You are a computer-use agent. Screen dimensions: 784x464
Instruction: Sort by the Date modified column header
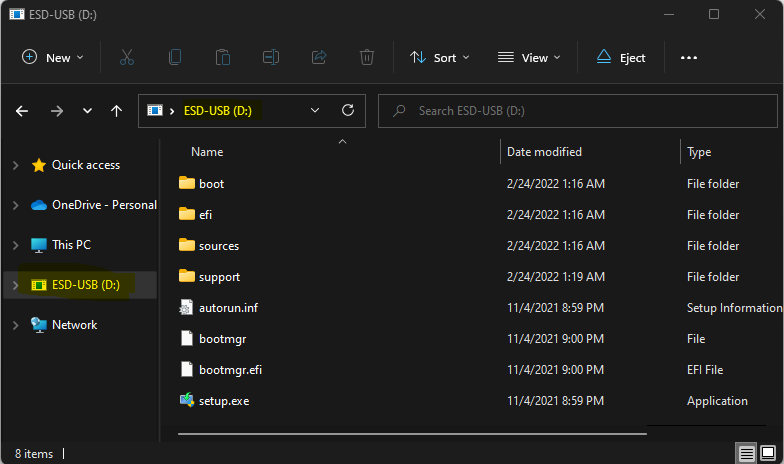tap(544, 152)
